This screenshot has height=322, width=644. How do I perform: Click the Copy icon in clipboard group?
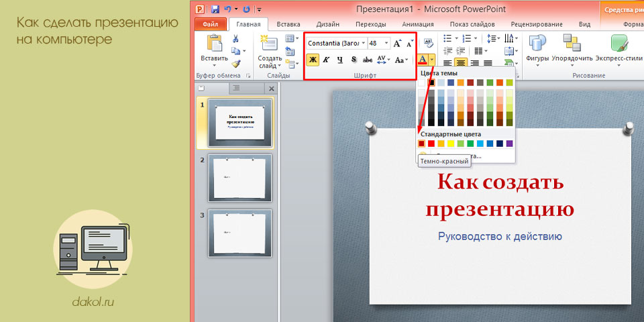tap(235, 52)
